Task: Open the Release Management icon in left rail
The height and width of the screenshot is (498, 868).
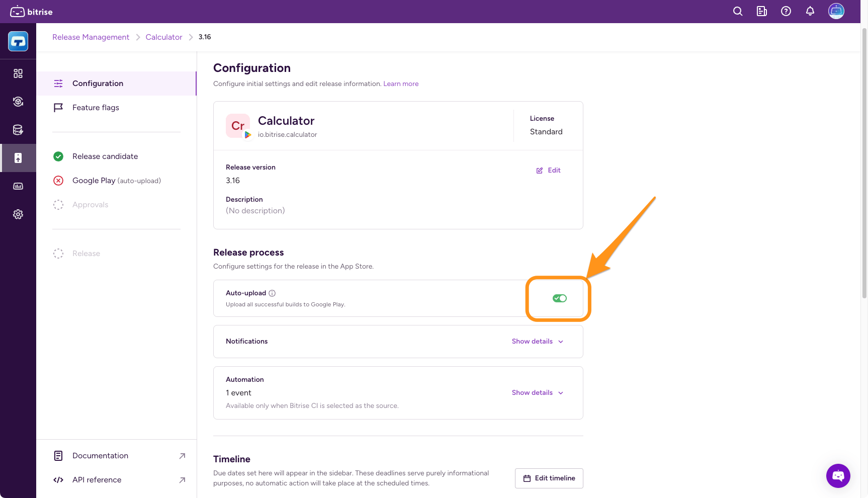Action: click(x=18, y=158)
